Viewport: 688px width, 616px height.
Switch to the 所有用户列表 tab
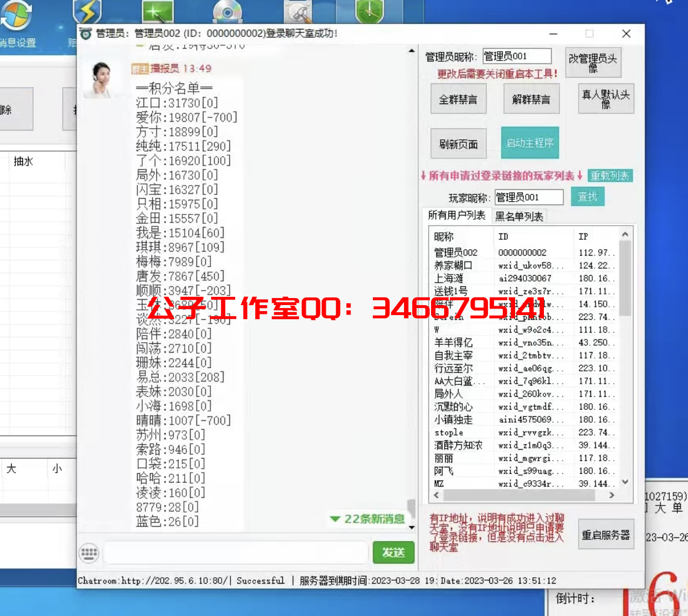pos(456,216)
